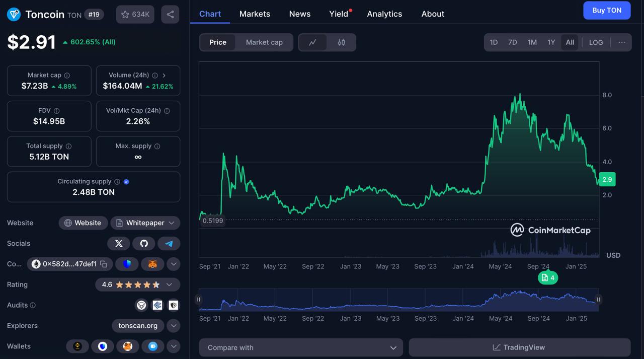Image resolution: width=644 pixels, height=359 pixels.
Task: Set chart range to 7D
Action: [x=512, y=42]
